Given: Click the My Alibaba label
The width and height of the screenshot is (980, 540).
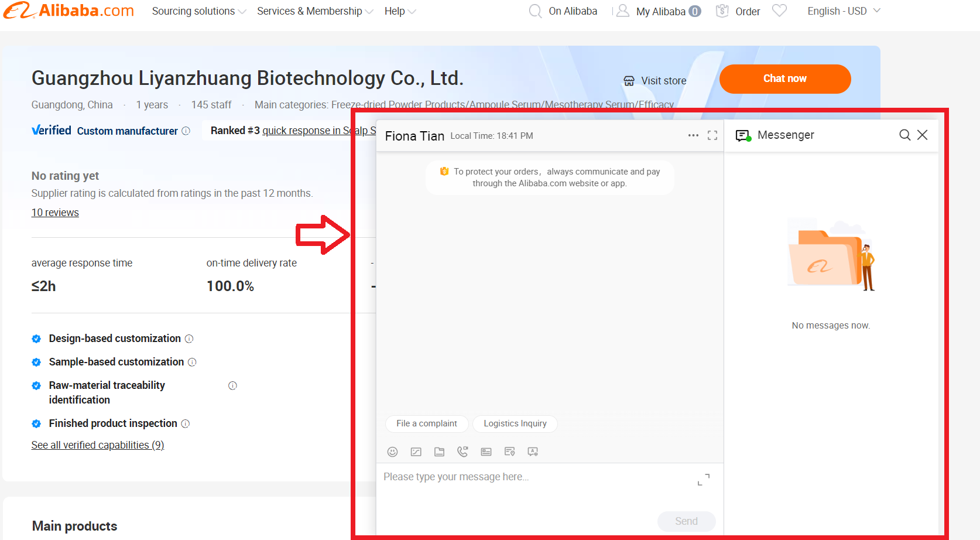Looking at the screenshot, I should (x=661, y=11).
